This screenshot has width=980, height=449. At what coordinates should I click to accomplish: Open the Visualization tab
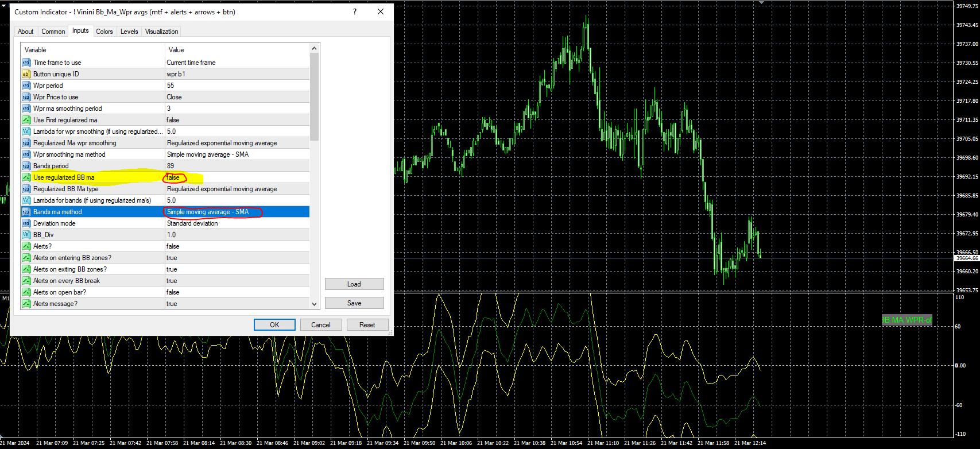pyautogui.click(x=161, y=32)
